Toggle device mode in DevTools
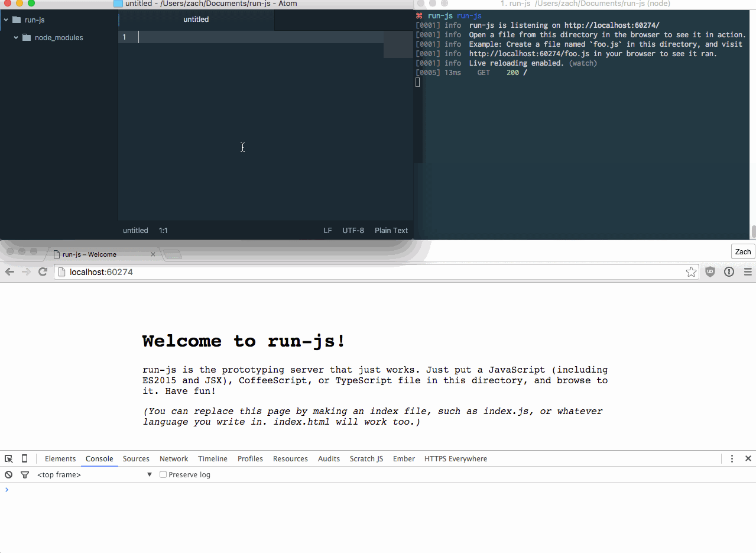756x553 pixels. tap(24, 458)
